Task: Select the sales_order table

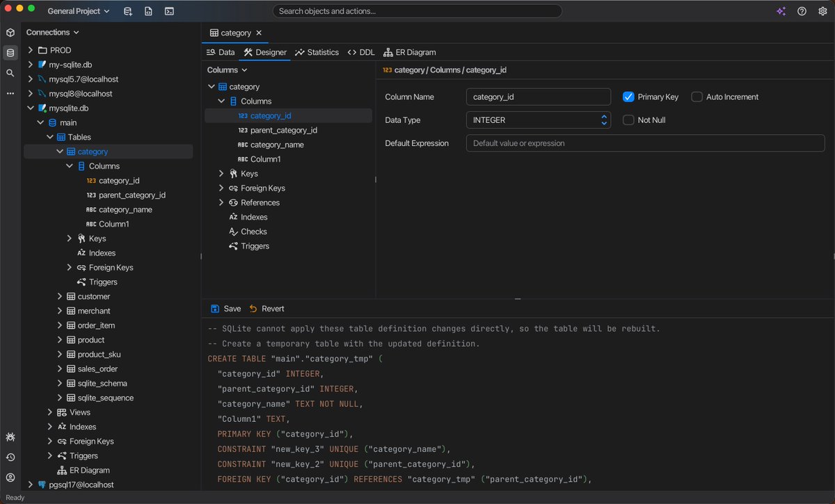Action: pyautogui.click(x=97, y=369)
